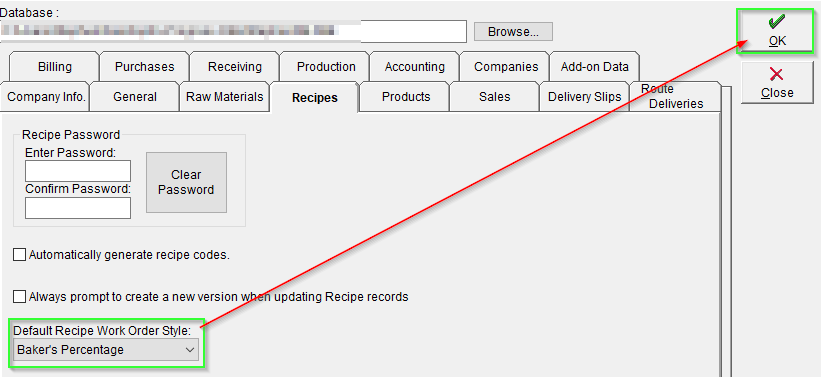This screenshot has width=821, height=377.
Task: Enable automatically generate recipe codes
Action: point(19,255)
